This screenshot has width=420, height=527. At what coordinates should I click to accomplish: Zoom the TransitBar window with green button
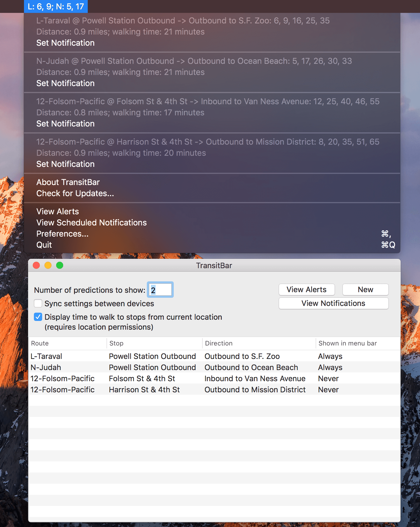(x=60, y=265)
